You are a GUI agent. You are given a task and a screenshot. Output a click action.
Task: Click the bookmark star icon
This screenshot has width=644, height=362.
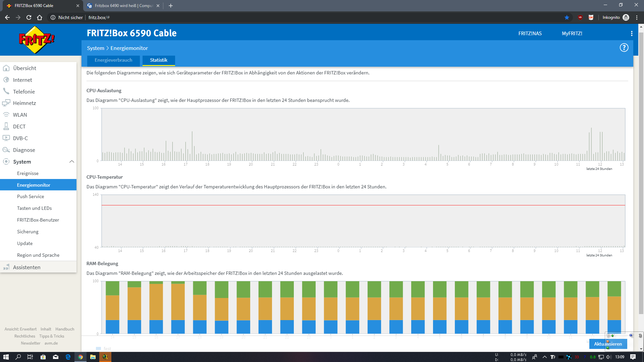click(x=567, y=17)
